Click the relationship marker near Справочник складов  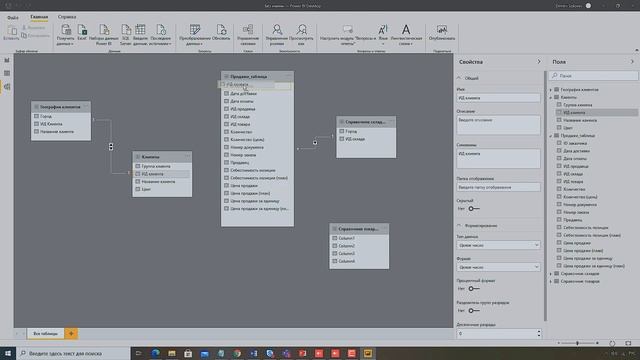pyautogui.click(x=315, y=142)
